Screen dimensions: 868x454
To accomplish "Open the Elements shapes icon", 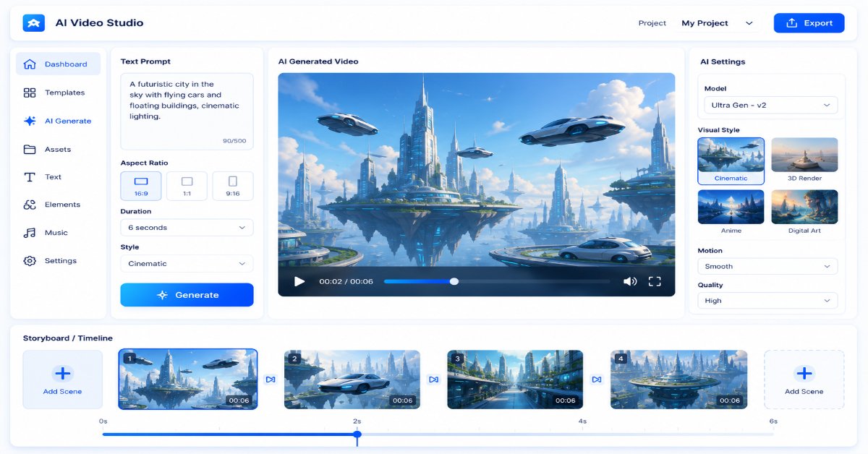I will coord(30,205).
